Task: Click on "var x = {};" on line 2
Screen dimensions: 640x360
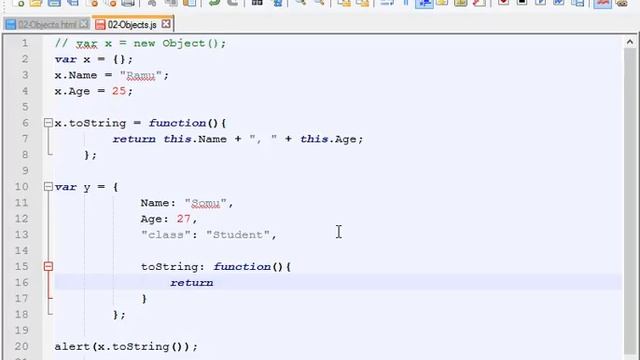Action: pos(94,59)
